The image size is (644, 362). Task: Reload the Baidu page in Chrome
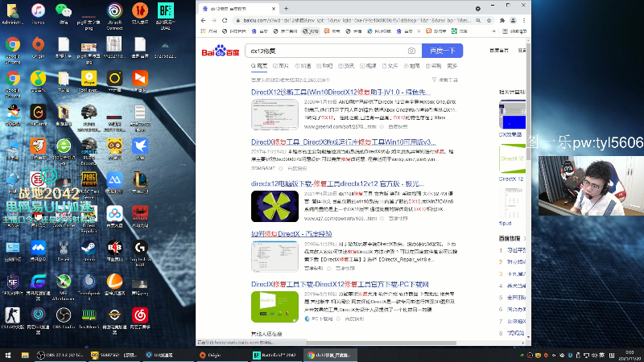tap(225, 20)
